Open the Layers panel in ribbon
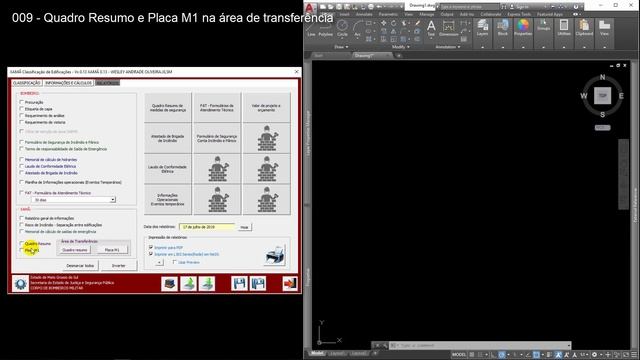Screen dimensions: 640x360 tap(482, 28)
